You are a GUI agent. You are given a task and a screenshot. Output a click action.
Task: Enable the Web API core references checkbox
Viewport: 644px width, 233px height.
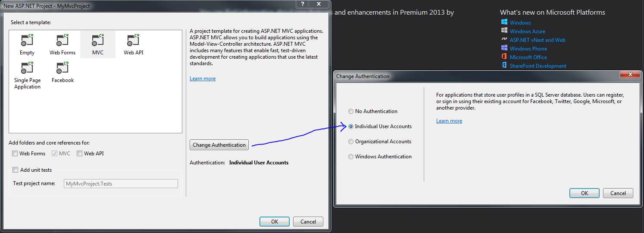pyautogui.click(x=80, y=154)
